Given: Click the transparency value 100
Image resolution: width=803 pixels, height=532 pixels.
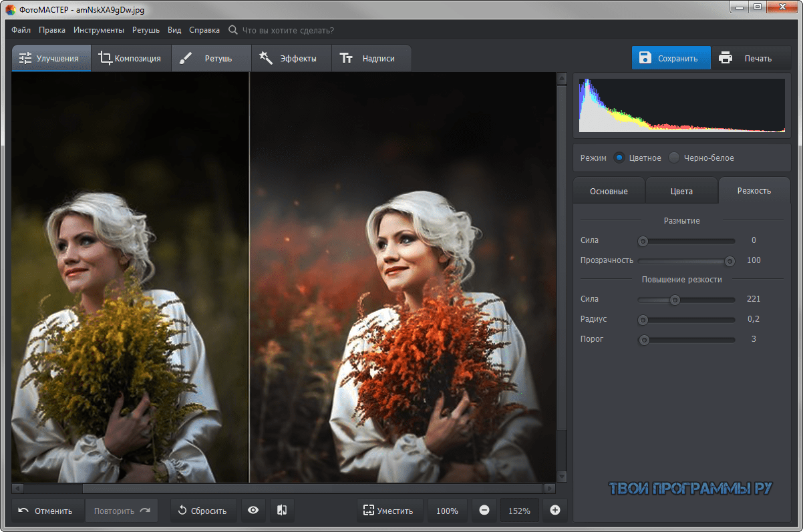Looking at the screenshot, I should tap(754, 260).
